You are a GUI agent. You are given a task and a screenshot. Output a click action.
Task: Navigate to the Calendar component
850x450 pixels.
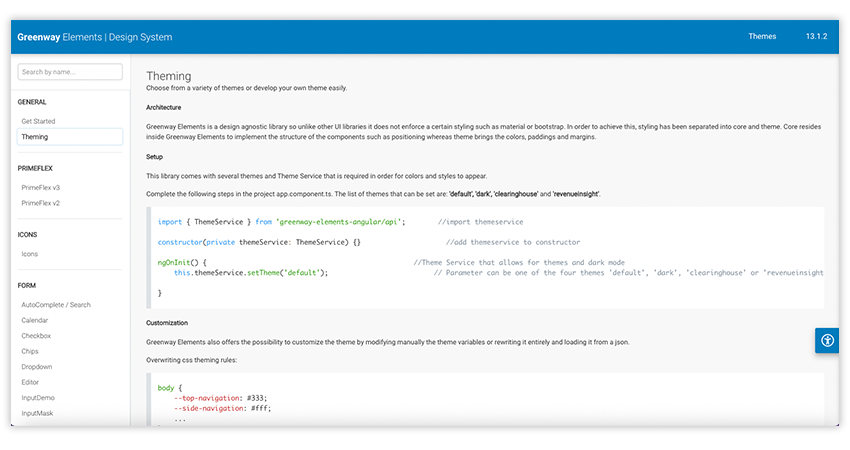35,321
